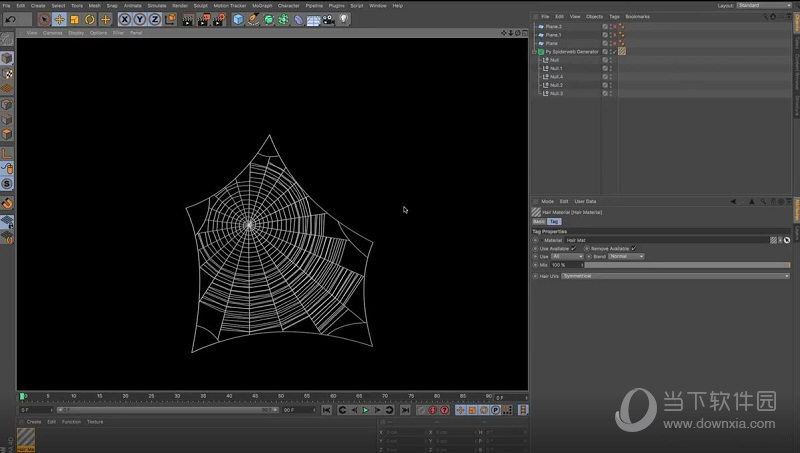Add a Light object bulb icon
The image size is (800, 453).
(x=344, y=19)
